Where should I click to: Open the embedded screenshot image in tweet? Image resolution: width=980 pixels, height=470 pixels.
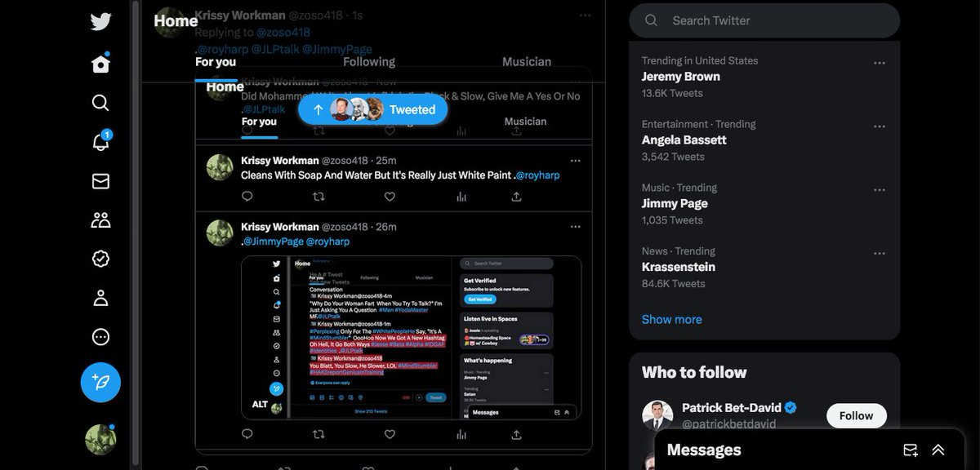411,338
